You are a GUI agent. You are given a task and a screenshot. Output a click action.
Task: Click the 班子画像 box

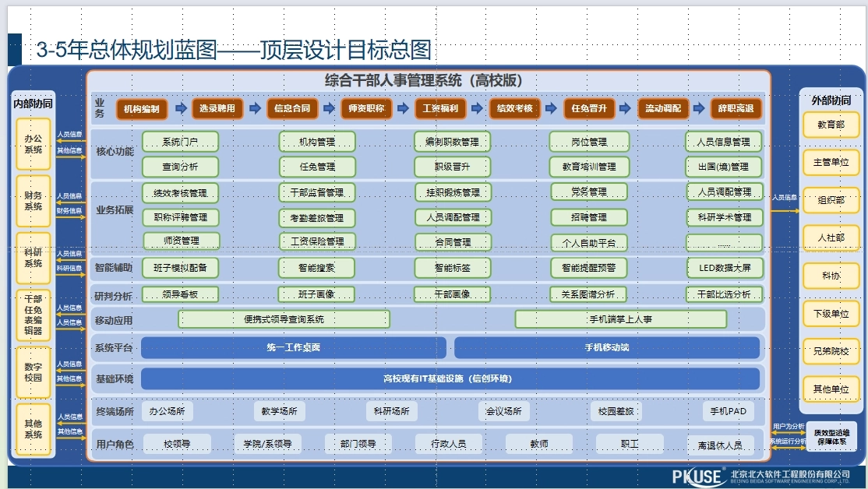316,294
